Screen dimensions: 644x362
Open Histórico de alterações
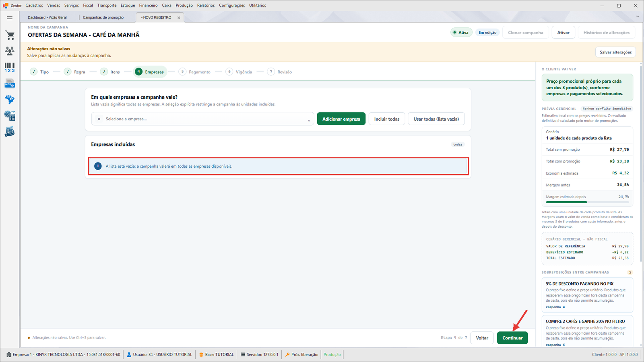click(x=607, y=33)
